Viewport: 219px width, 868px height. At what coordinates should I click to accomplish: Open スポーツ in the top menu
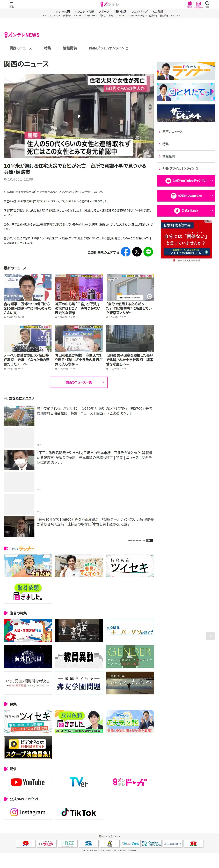coord(104,11)
